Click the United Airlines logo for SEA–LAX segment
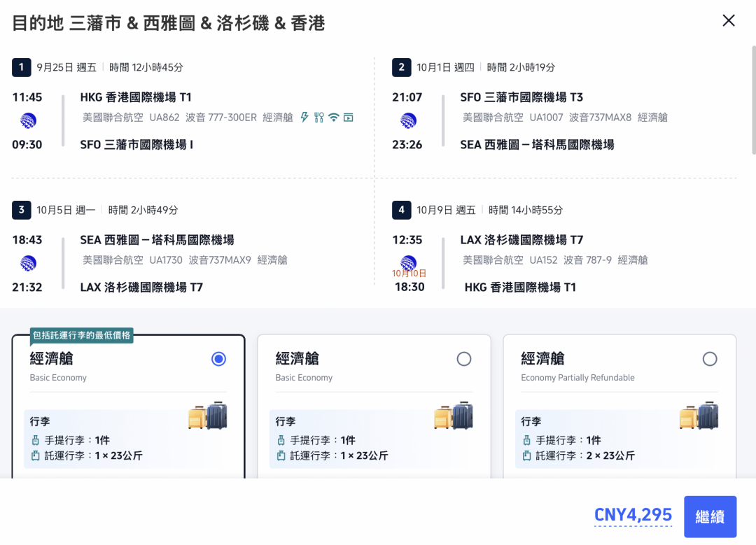 tap(28, 263)
